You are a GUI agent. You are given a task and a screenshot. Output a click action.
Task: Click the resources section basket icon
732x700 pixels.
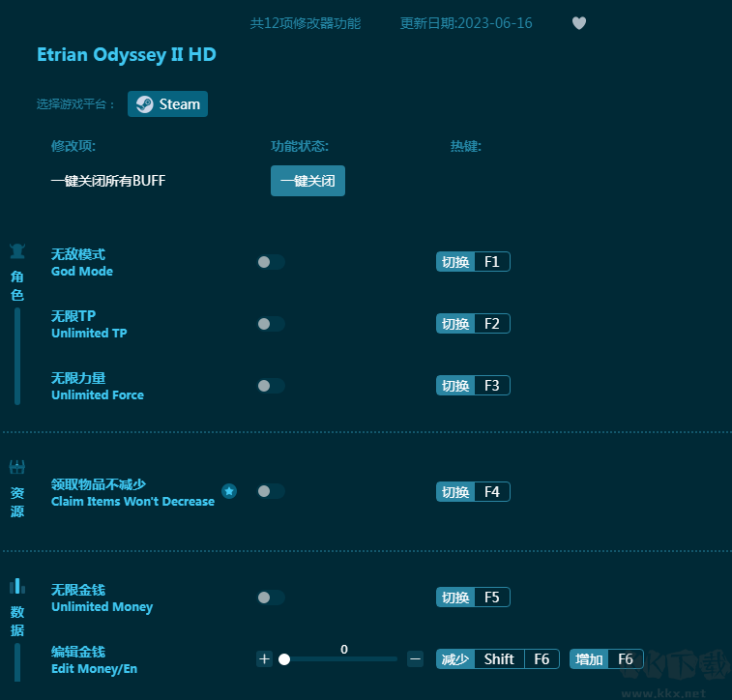17,467
